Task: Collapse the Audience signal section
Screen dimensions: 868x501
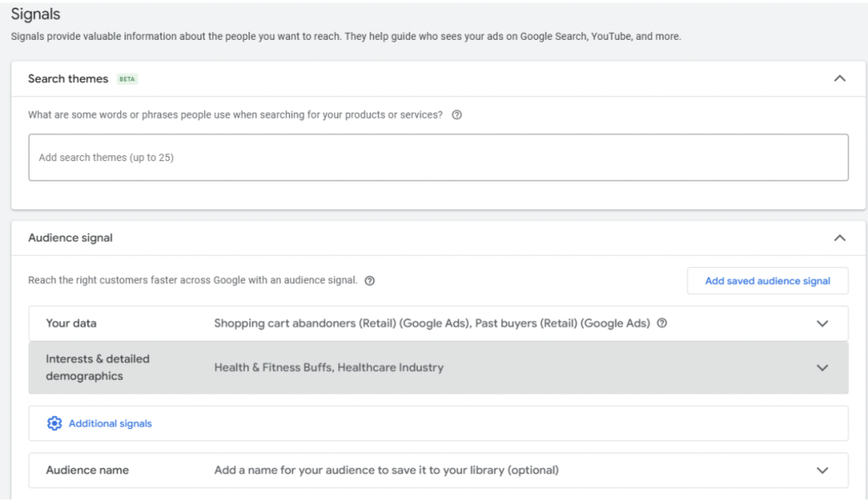Action: (x=839, y=238)
